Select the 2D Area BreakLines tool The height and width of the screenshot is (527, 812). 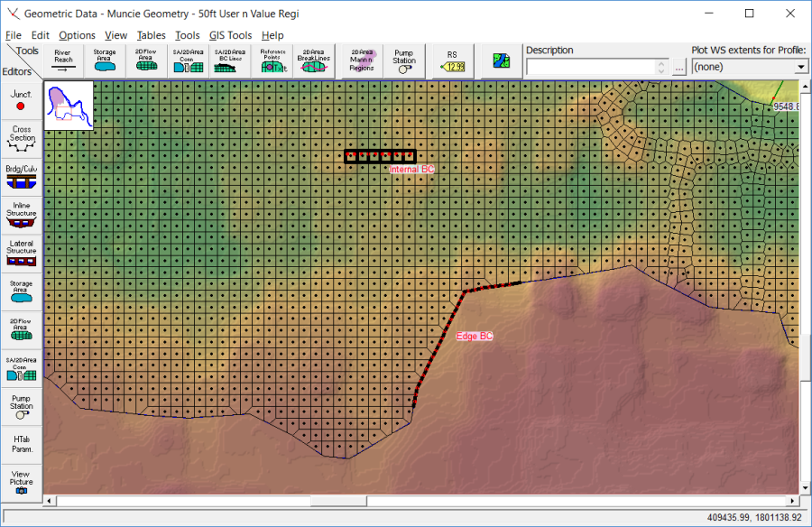[x=314, y=60]
